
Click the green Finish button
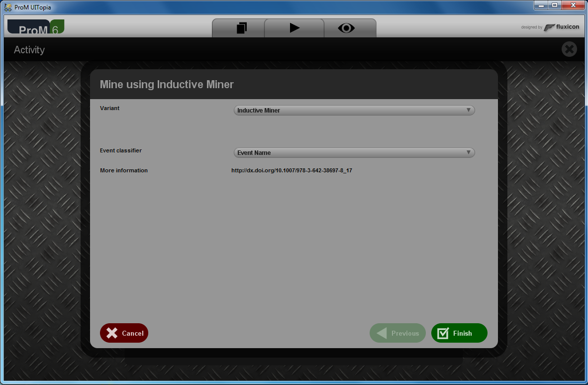459,333
